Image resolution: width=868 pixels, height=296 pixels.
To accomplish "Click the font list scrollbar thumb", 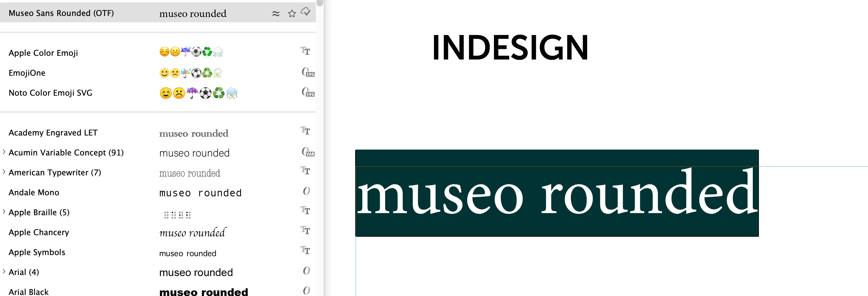I will click(320, 3).
